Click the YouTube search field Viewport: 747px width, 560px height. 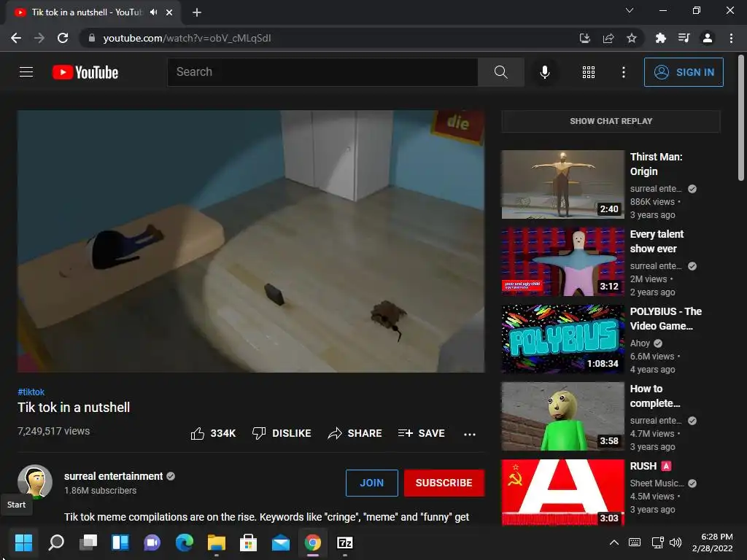tap(322, 72)
